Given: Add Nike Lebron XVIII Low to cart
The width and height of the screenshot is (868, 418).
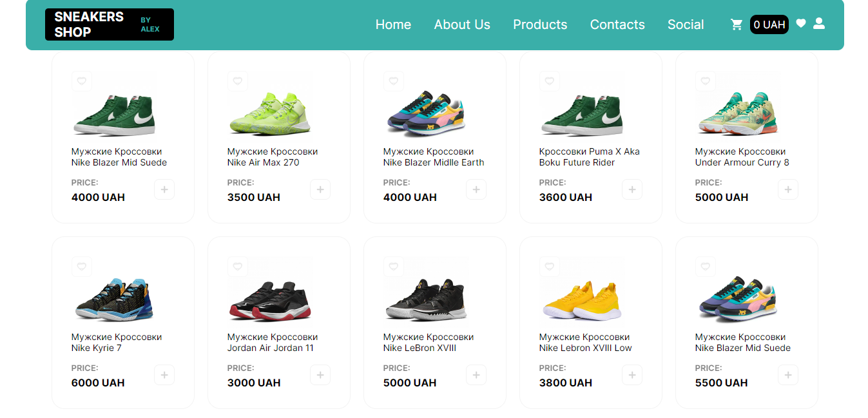Looking at the screenshot, I should tap(632, 375).
